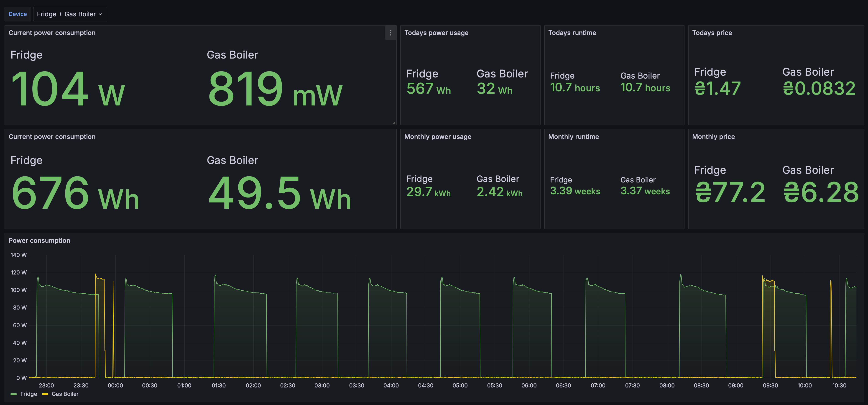This screenshot has height=405, width=868.
Task: Click the panel resize handle corner icon
Action: pyautogui.click(x=394, y=123)
